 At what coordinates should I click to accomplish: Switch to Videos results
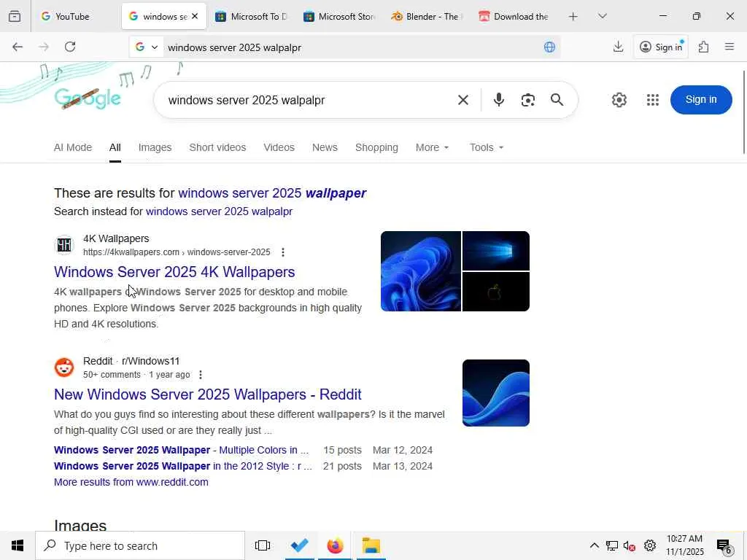279,147
